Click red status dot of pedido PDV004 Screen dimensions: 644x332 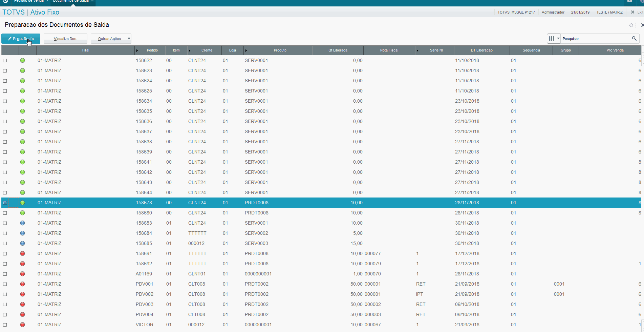22,314
